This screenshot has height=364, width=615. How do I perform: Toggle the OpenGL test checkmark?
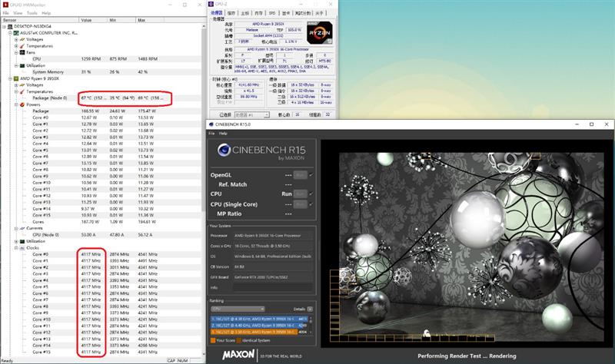point(311,175)
